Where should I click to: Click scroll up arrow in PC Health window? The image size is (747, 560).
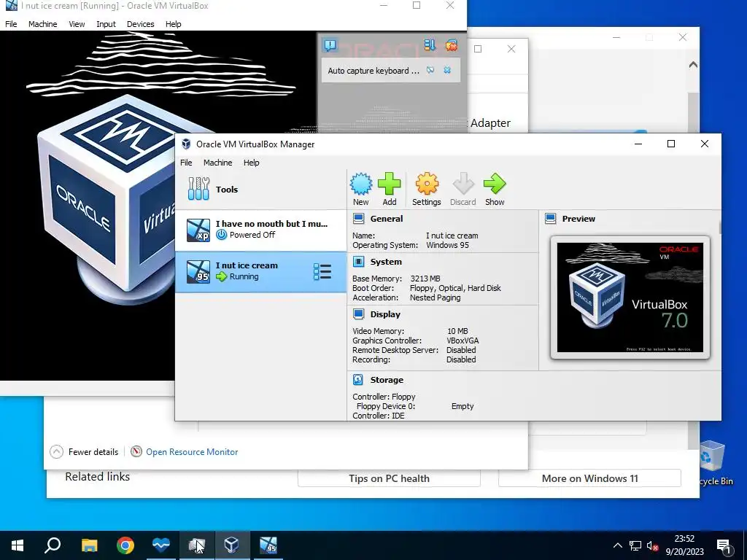pyautogui.click(x=693, y=64)
